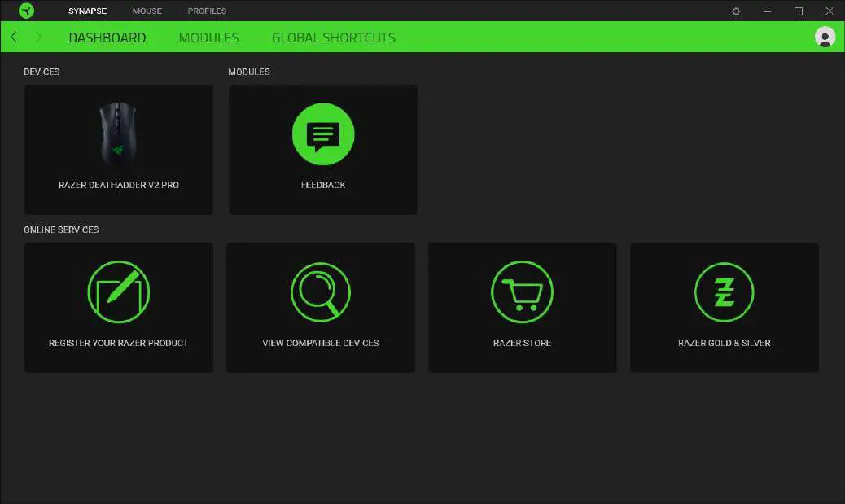
Task: Open the Feedback speech bubble icon
Action: 323,134
